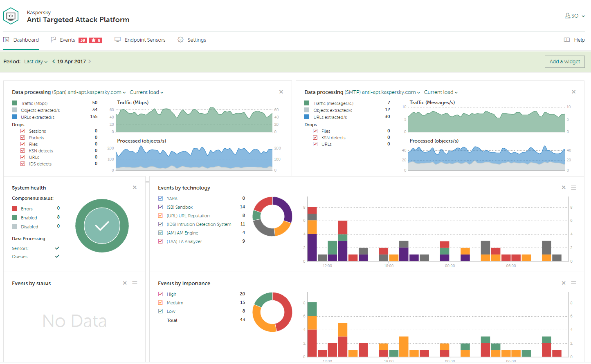This screenshot has width=591, height=364.
Task: Click the blue Span URLs extracted/s swatch
Action: point(14,117)
